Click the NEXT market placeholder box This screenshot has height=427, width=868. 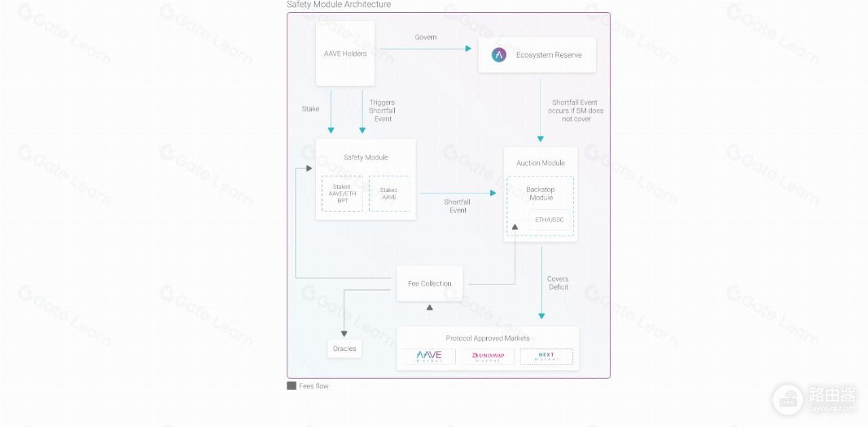[547, 356]
